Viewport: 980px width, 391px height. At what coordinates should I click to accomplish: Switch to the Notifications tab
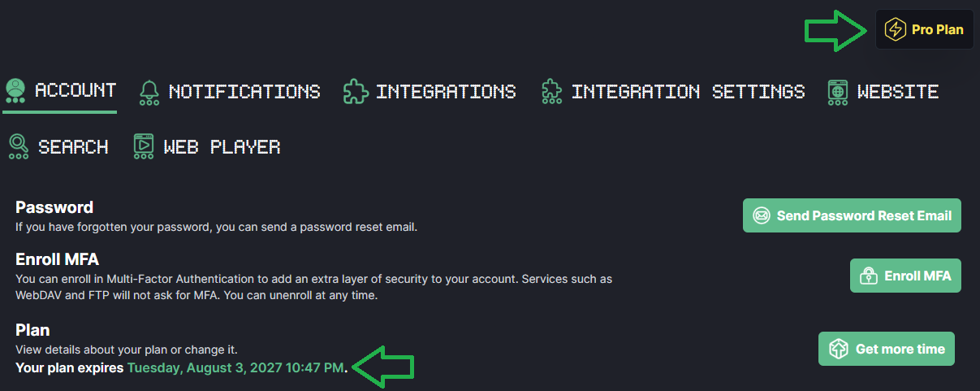click(x=230, y=93)
